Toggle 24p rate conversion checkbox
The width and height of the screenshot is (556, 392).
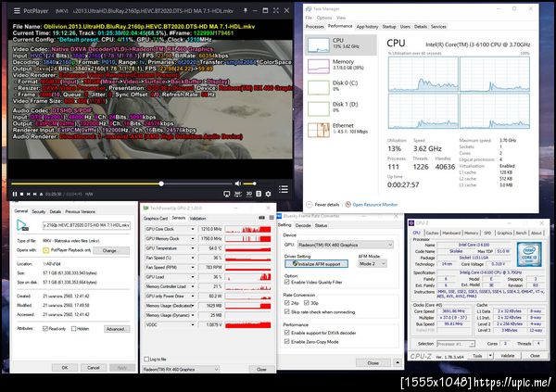287,303
